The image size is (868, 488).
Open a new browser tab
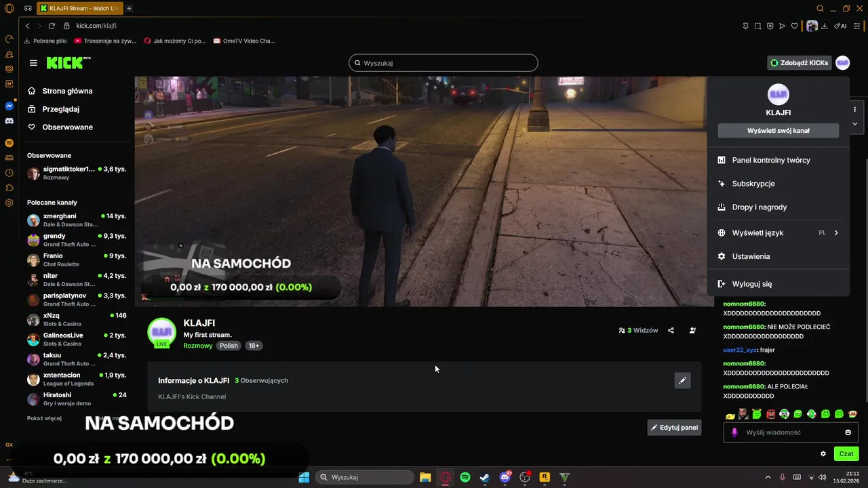(x=129, y=8)
